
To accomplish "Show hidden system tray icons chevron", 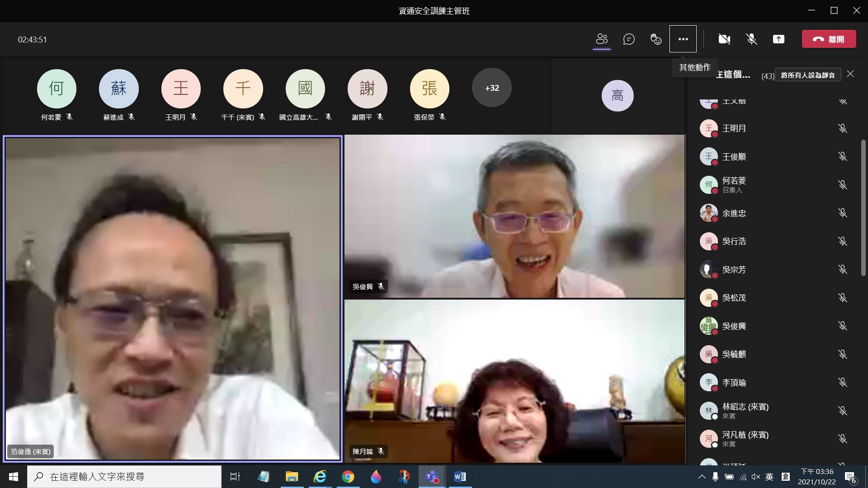I will click(x=702, y=477).
